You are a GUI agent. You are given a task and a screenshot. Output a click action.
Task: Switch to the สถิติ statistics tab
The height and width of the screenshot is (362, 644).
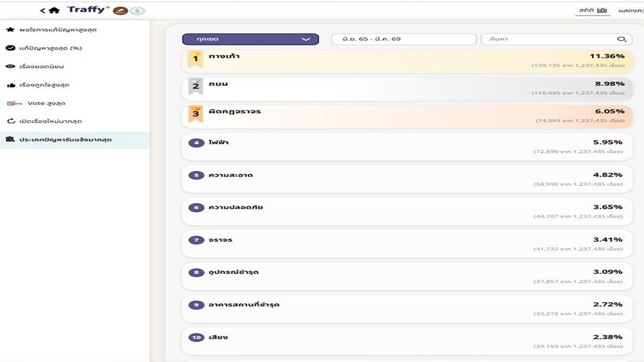click(x=593, y=10)
